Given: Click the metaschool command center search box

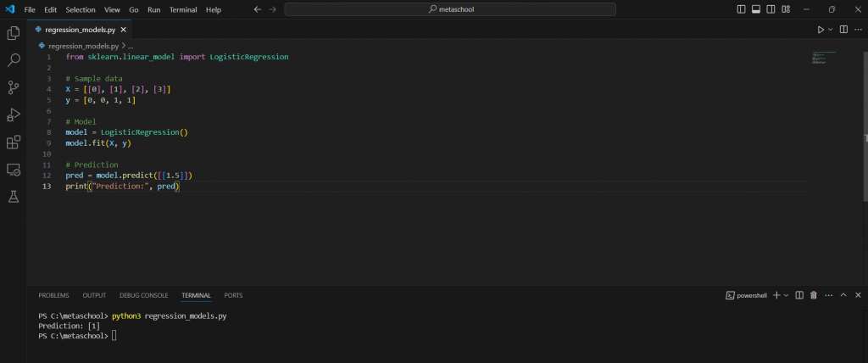Looking at the screenshot, I should point(450,9).
